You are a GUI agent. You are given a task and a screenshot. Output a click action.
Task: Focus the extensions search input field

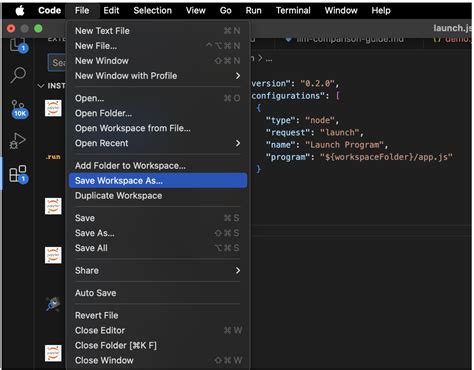[58, 63]
